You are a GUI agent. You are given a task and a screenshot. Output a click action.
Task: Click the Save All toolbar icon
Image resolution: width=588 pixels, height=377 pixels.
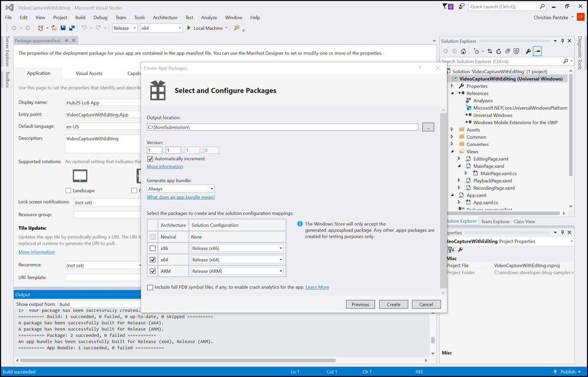pos(72,28)
